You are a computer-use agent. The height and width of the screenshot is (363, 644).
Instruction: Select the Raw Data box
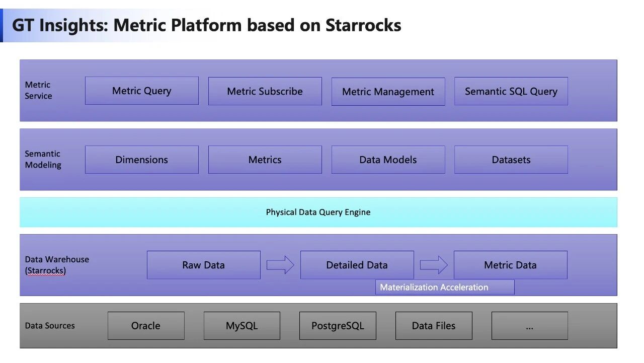click(x=203, y=265)
